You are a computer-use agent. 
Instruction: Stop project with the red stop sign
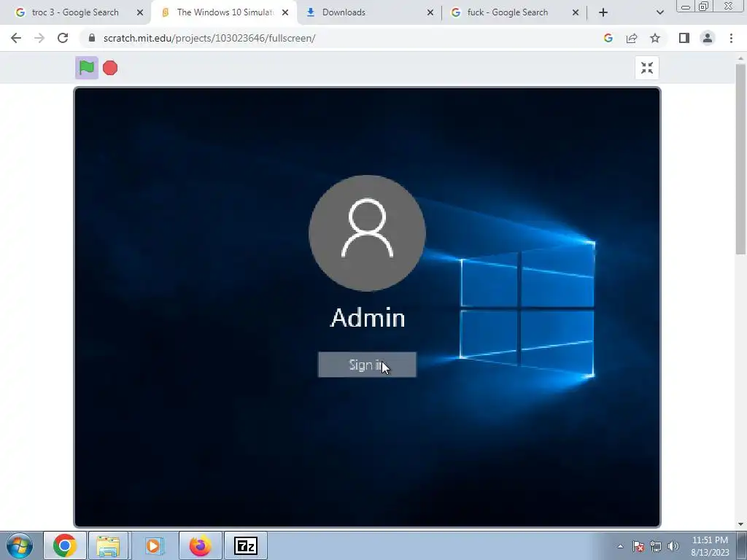click(x=110, y=68)
